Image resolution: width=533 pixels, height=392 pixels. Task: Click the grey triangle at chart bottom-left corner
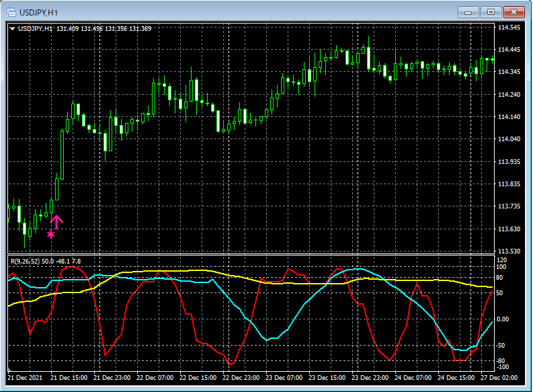[9, 370]
